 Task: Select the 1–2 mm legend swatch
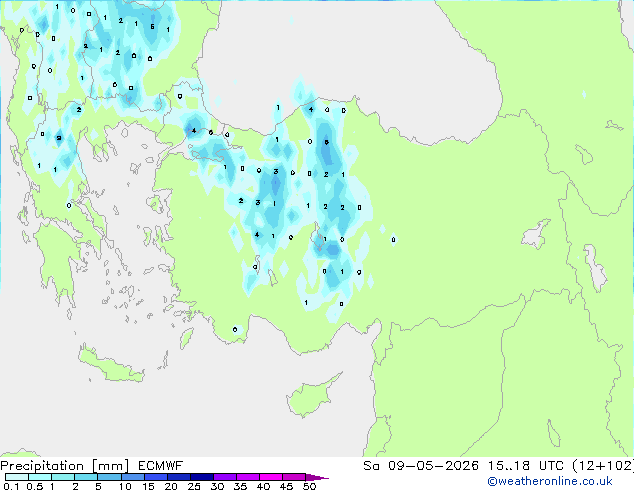[x=63, y=477]
